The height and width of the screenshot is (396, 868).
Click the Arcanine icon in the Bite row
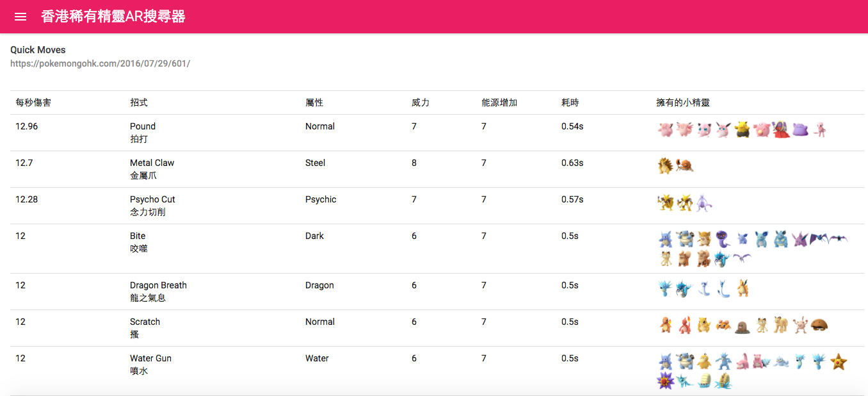704,259
